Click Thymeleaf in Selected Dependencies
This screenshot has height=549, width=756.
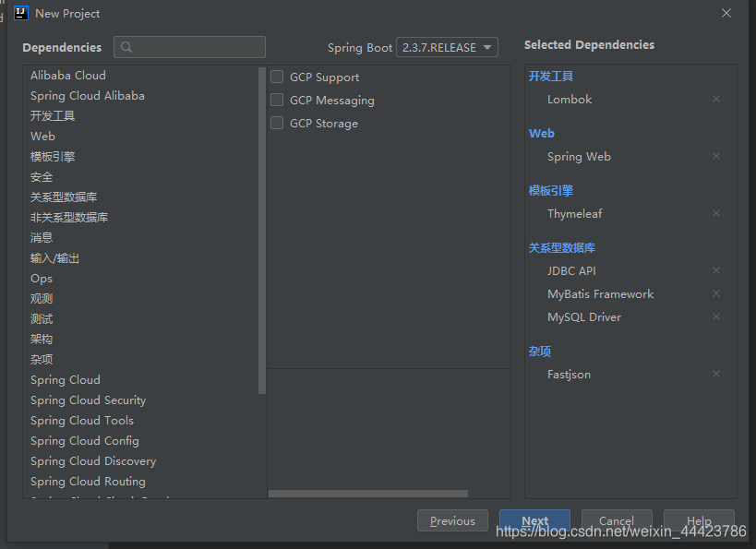pyautogui.click(x=575, y=213)
